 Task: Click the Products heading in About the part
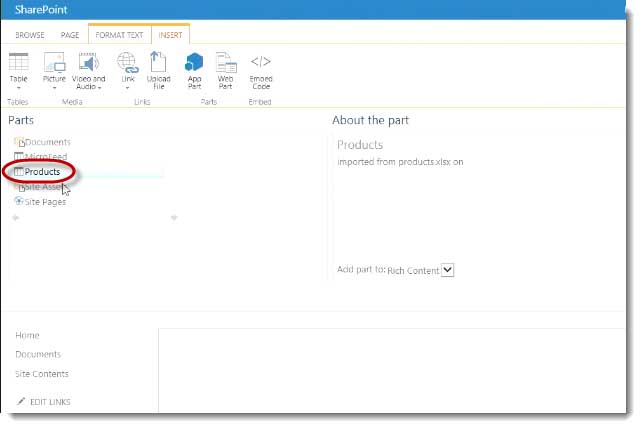tap(360, 145)
